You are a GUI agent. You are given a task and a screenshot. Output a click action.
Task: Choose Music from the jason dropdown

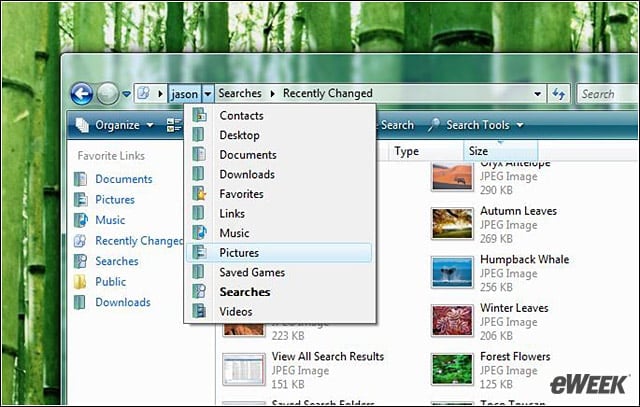[280, 233]
